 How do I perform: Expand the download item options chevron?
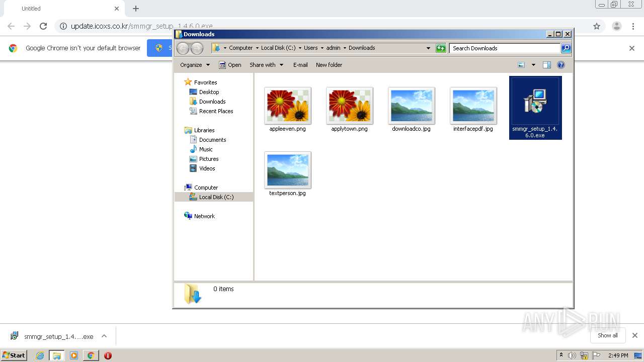[104, 336]
